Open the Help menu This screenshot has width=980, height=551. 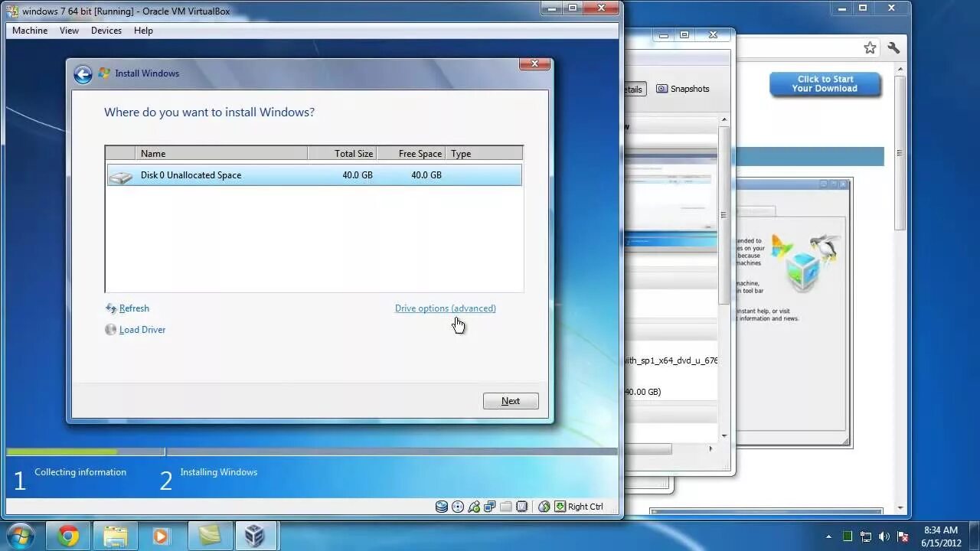pyautogui.click(x=143, y=31)
